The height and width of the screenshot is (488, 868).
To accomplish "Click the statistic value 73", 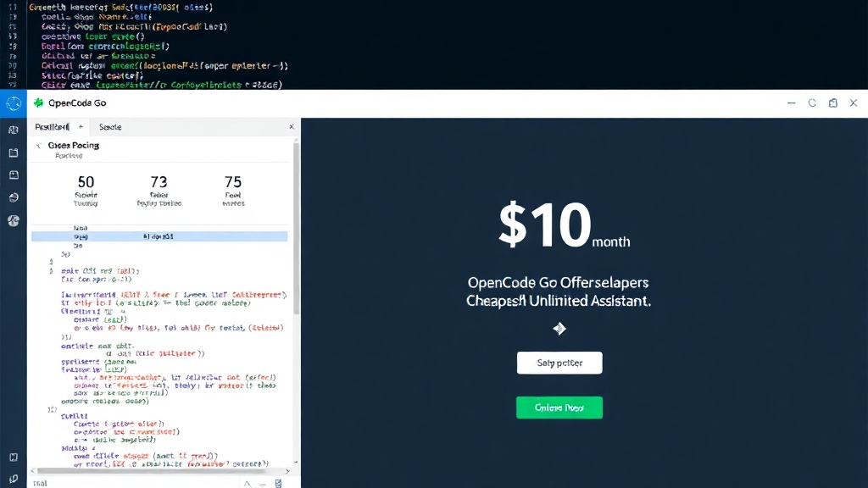I will click(159, 182).
